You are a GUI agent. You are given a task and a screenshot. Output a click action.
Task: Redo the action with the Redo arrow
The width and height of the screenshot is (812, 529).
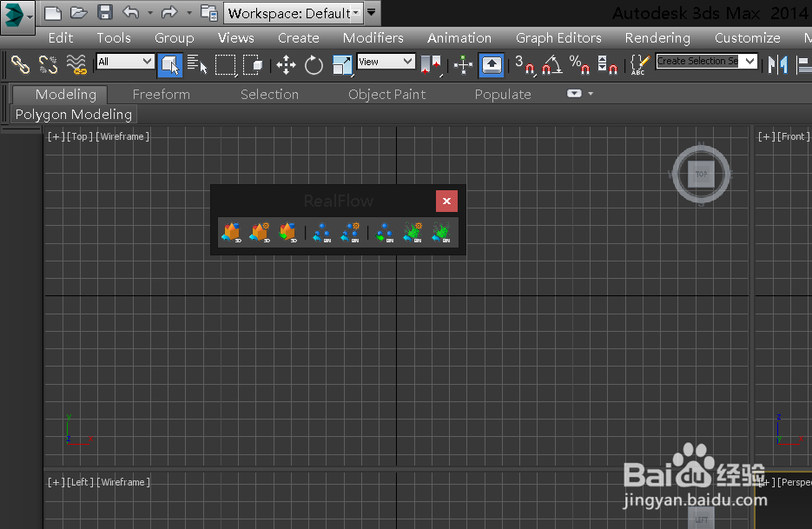click(x=169, y=12)
